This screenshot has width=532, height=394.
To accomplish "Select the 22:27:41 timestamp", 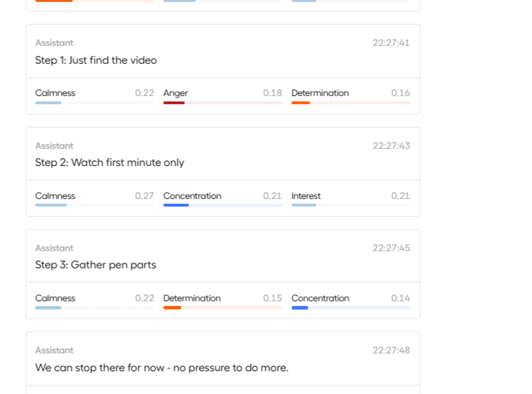I will click(x=391, y=43).
